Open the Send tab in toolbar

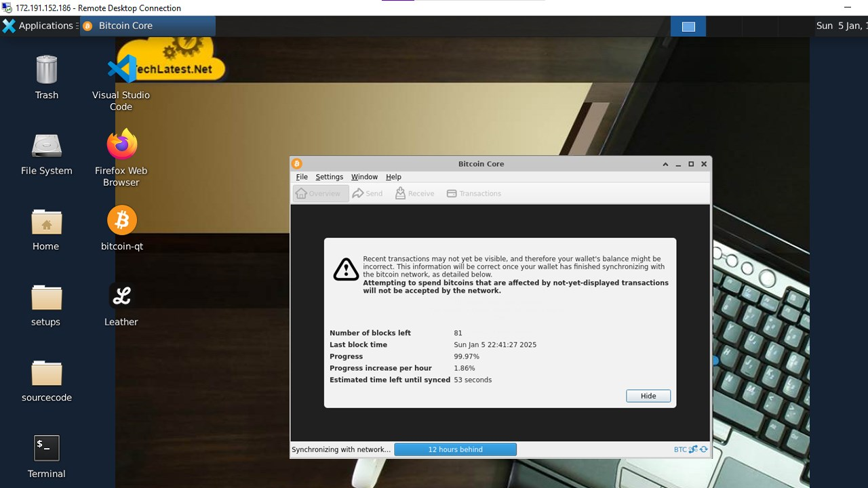(368, 194)
